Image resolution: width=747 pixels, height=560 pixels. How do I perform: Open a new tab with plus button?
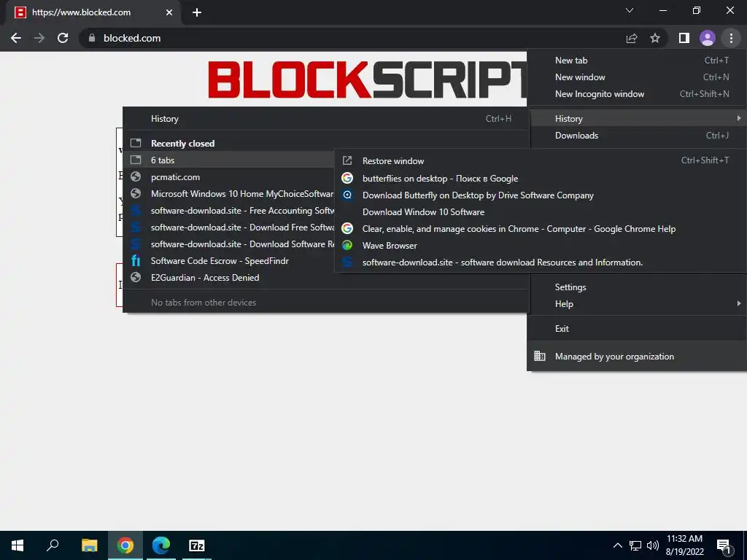click(x=197, y=12)
